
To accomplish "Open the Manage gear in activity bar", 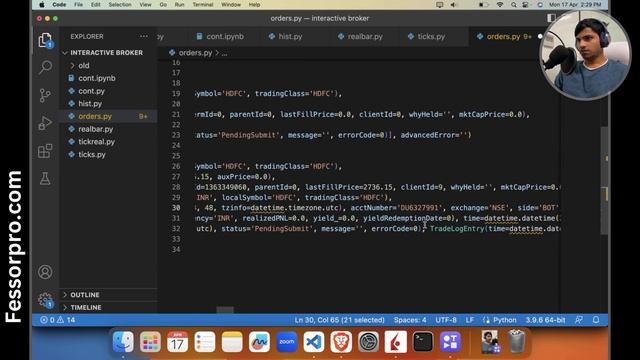I will [45, 300].
